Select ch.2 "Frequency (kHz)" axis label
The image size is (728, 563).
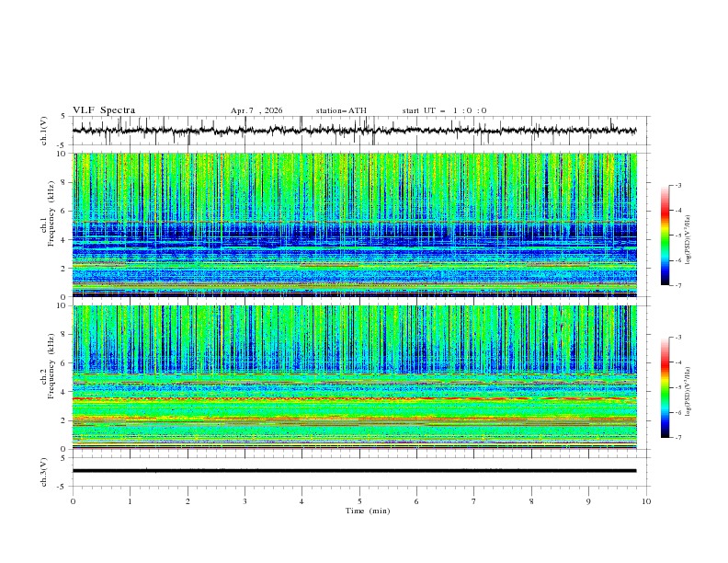pyautogui.click(x=51, y=366)
